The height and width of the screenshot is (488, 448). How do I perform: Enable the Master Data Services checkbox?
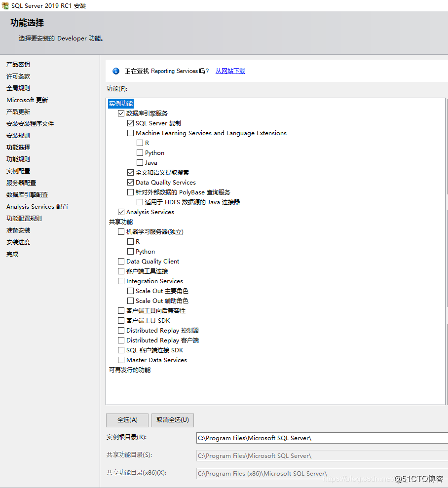(x=121, y=360)
